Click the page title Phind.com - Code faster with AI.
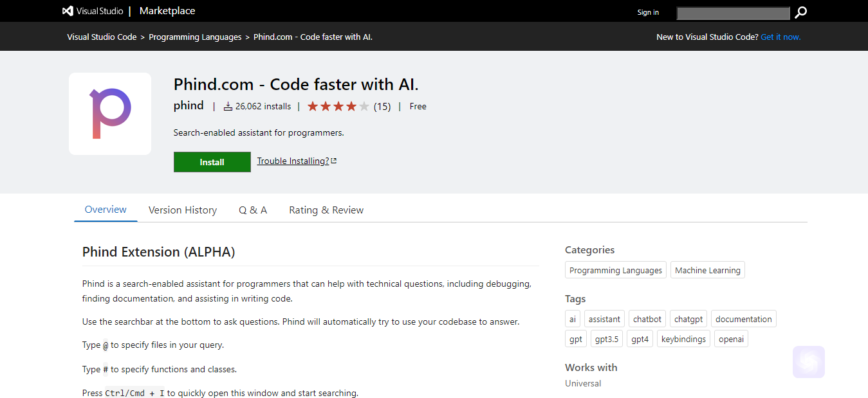Image resolution: width=868 pixels, height=398 pixels. 296,84
